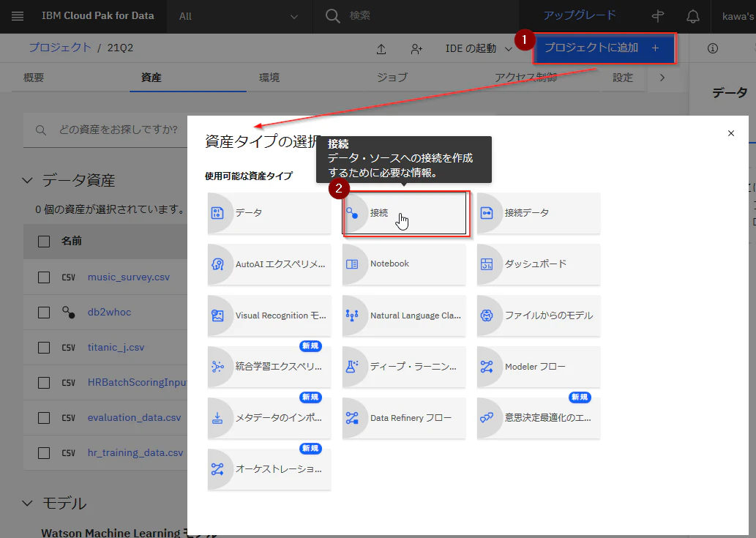Select the データ asset type tile
The image size is (756, 538).
(269, 213)
